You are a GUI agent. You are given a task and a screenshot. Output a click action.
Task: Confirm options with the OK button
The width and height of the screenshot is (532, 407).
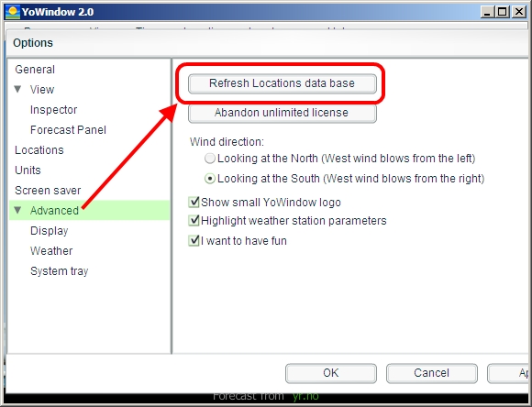click(331, 373)
